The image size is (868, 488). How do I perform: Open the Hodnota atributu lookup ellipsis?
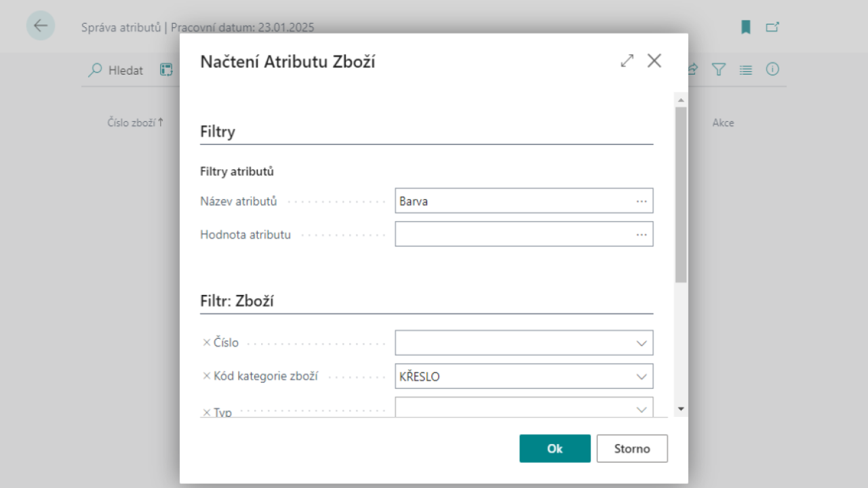[x=642, y=234]
